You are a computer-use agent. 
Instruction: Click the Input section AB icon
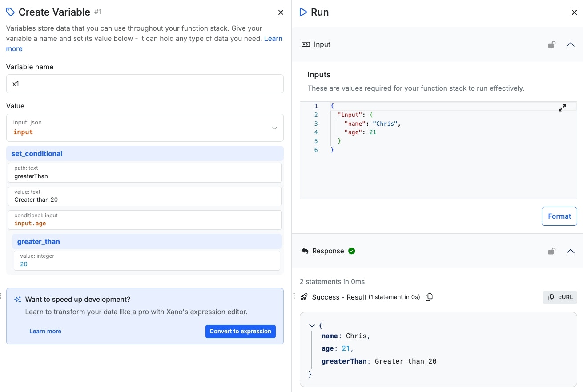pos(306,44)
